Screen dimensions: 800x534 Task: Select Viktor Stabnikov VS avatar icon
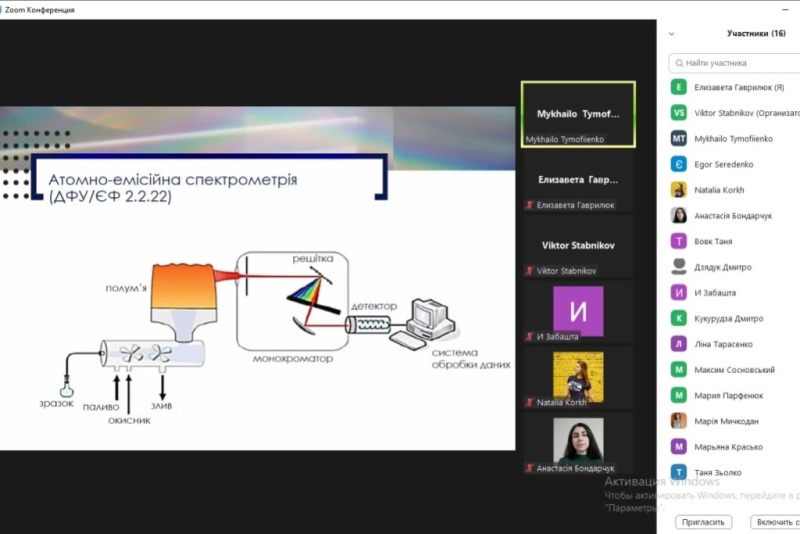tap(679, 113)
